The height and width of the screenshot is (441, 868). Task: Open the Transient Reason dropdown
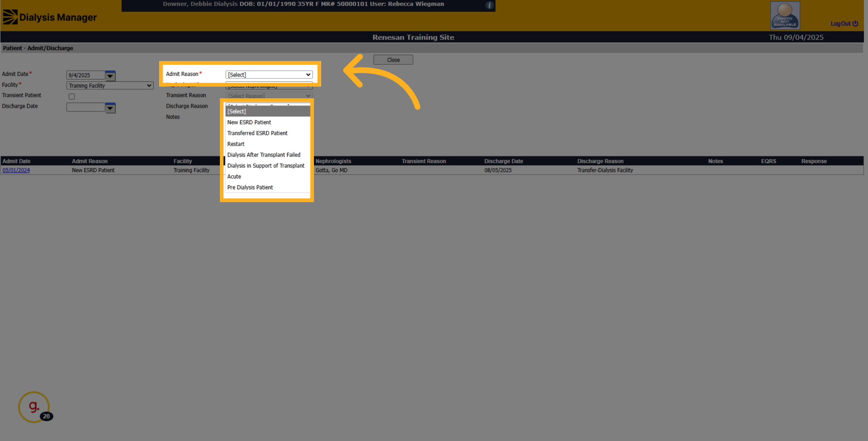pyautogui.click(x=269, y=96)
